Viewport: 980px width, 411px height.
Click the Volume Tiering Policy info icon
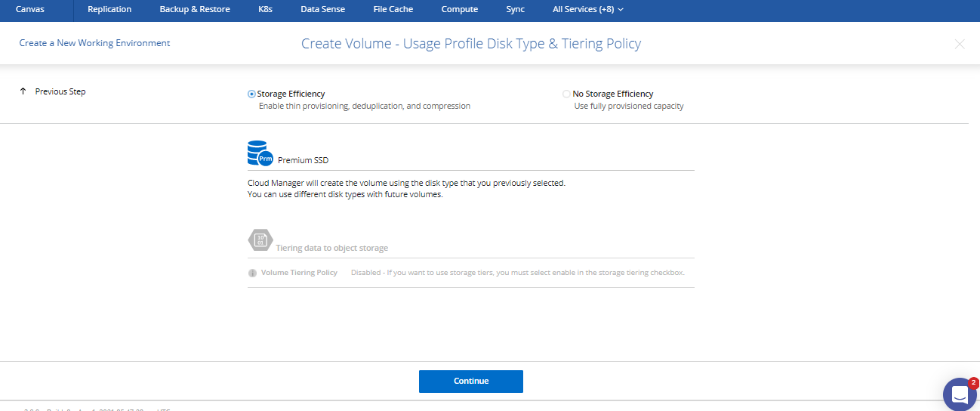click(x=252, y=273)
